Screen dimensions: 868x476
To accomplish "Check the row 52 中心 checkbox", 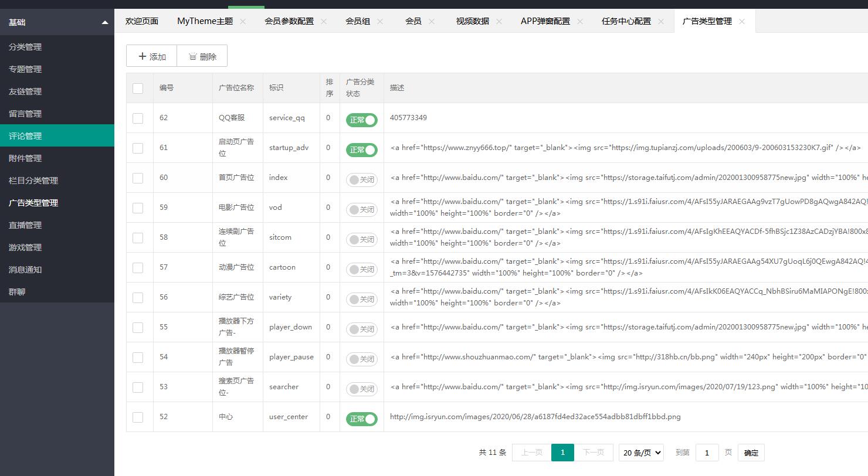I will pyautogui.click(x=138, y=417).
